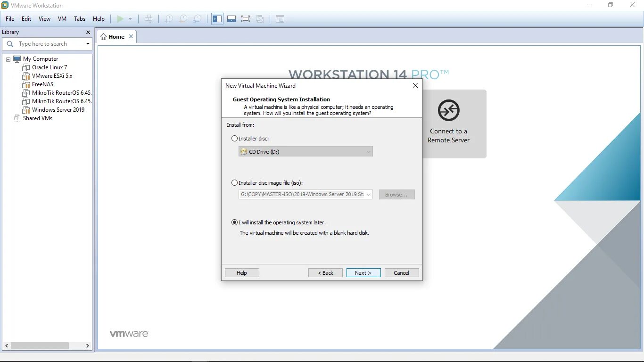Click the green Power On play icon
Screen dimensions: 644x362
(120, 19)
